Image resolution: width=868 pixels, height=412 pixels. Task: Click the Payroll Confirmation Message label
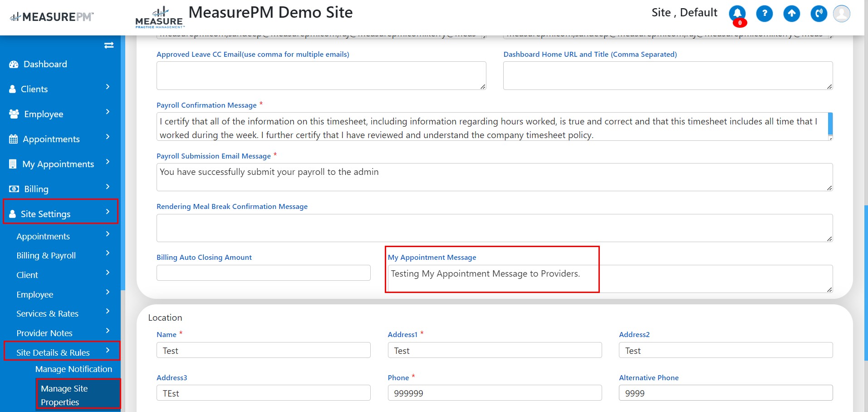[x=206, y=105]
